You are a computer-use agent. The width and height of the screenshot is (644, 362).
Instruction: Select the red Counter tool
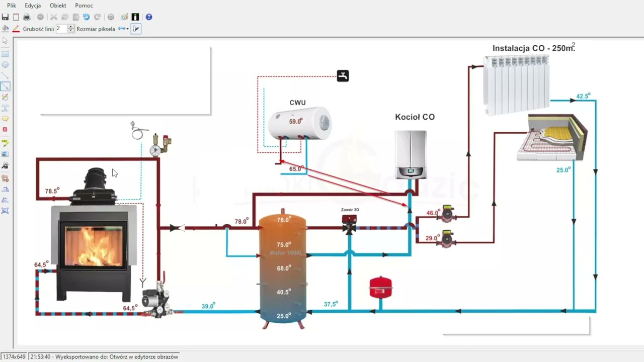(x=5, y=129)
